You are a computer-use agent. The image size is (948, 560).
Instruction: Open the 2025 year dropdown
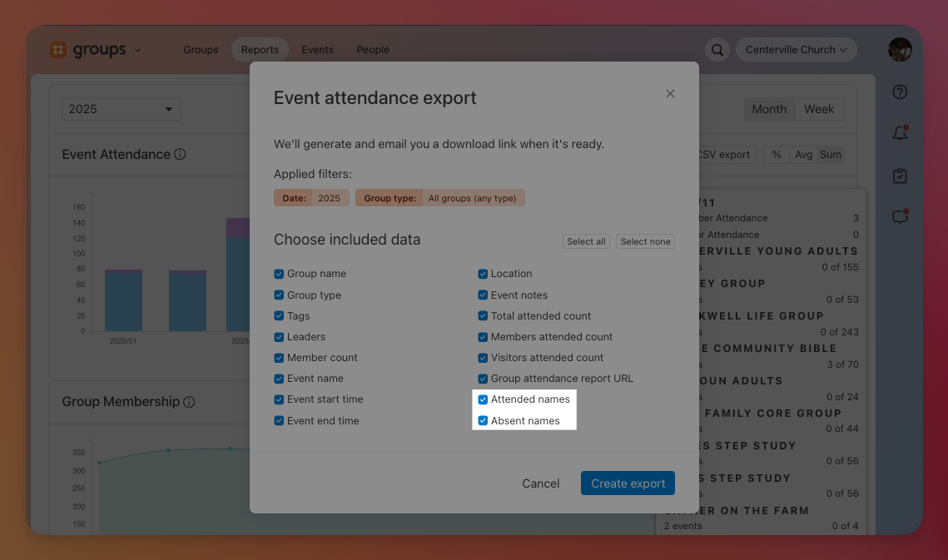tap(122, 109)
